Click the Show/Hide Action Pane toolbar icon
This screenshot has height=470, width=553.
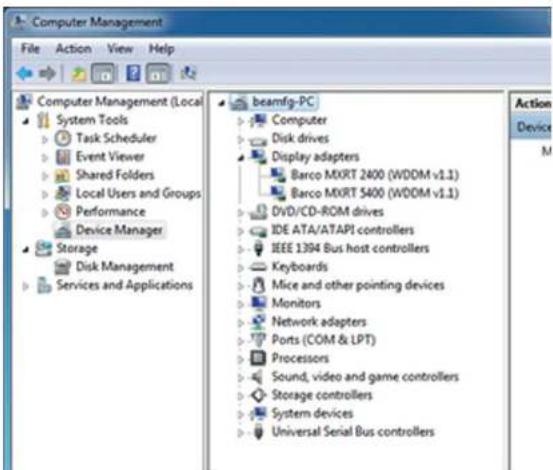[x=158, y=73]
